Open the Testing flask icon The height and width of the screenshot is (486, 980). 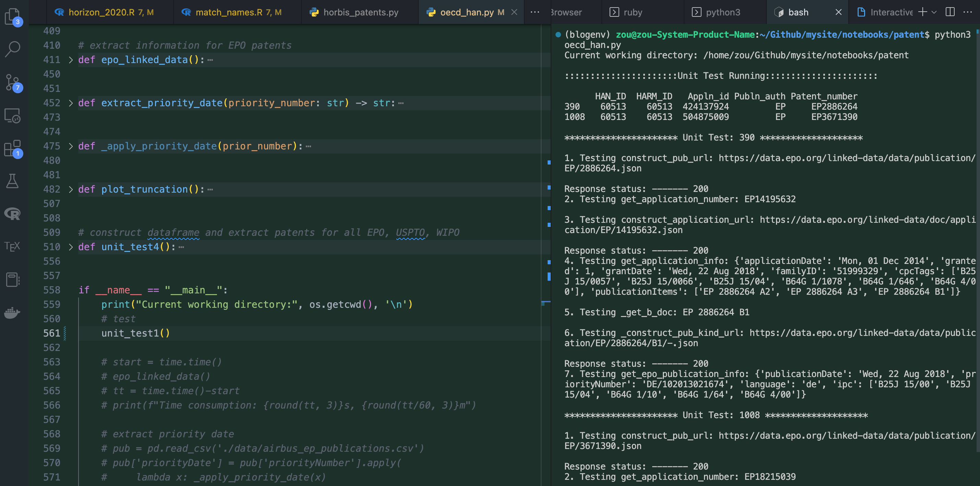tap(13, 181)
